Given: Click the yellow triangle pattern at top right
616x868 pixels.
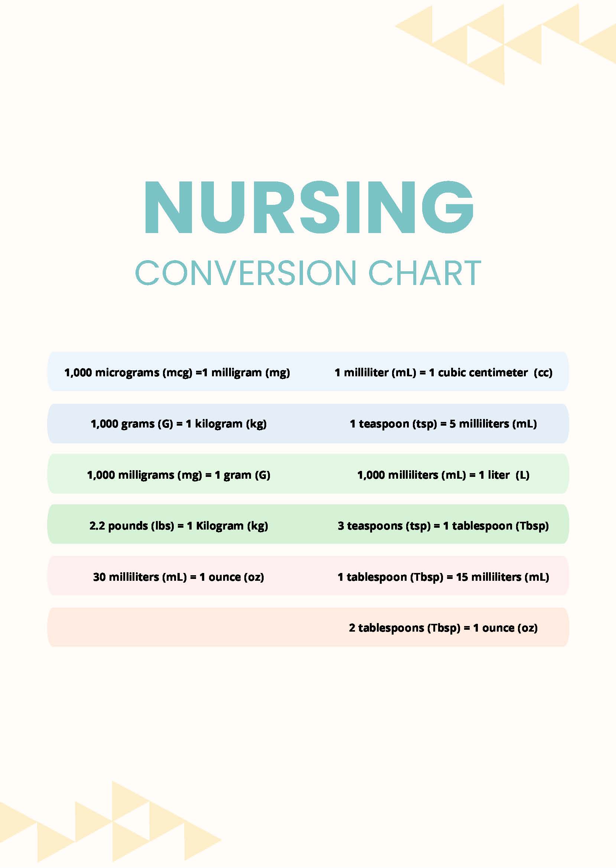Looking at the screenshot, I should point(505,43).
